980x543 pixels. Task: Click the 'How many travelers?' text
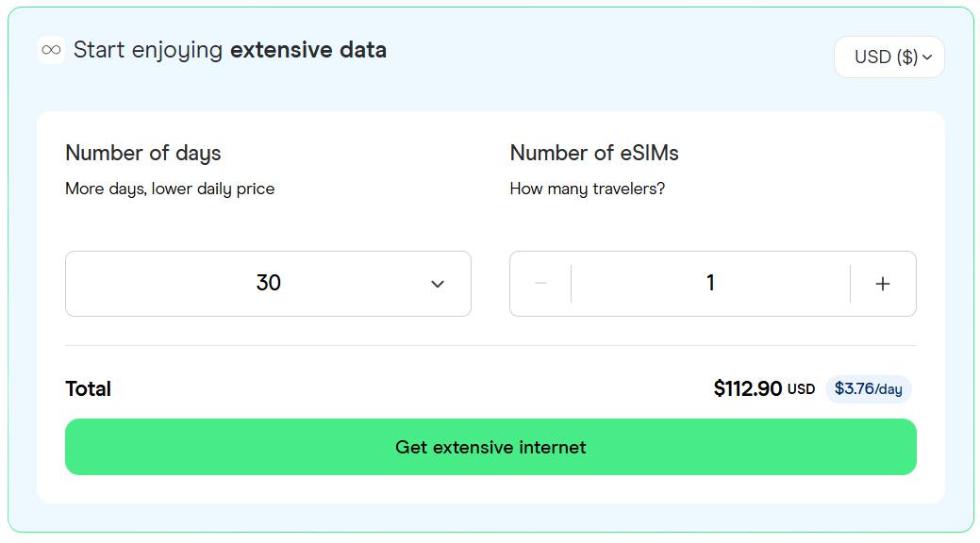tap(588, 189)
